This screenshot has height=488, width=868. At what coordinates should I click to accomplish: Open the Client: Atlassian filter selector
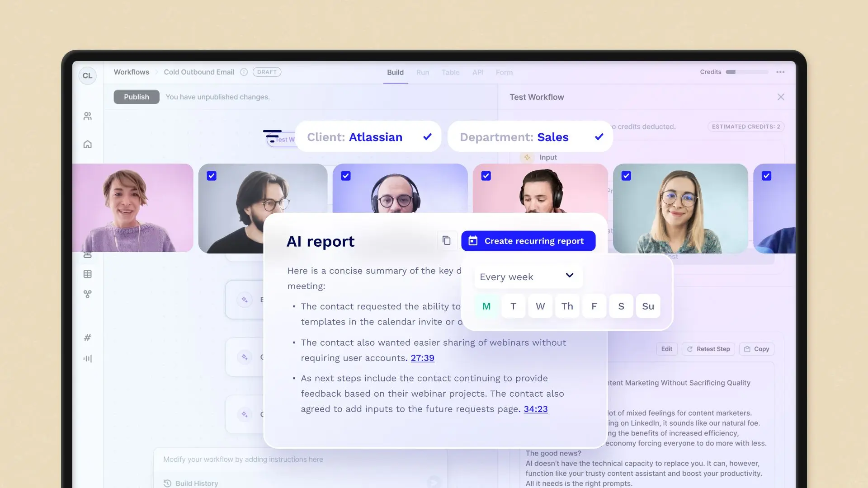click(368, 137)
